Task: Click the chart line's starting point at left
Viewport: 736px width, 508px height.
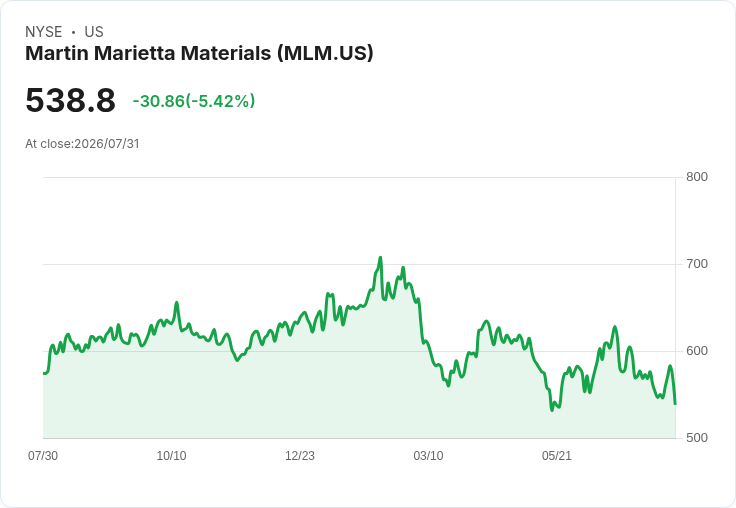Action: (44, 373)
